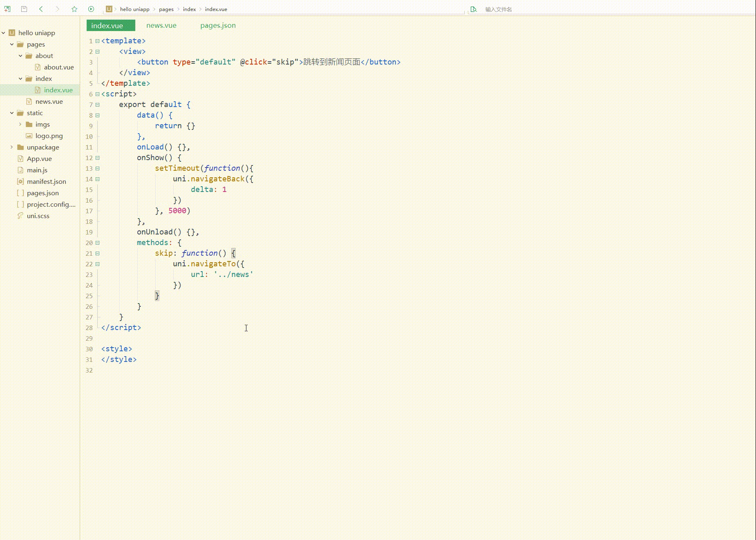Expand the imgs folder chevron
This screenshot has height=540, width=756.
(20, 124)
